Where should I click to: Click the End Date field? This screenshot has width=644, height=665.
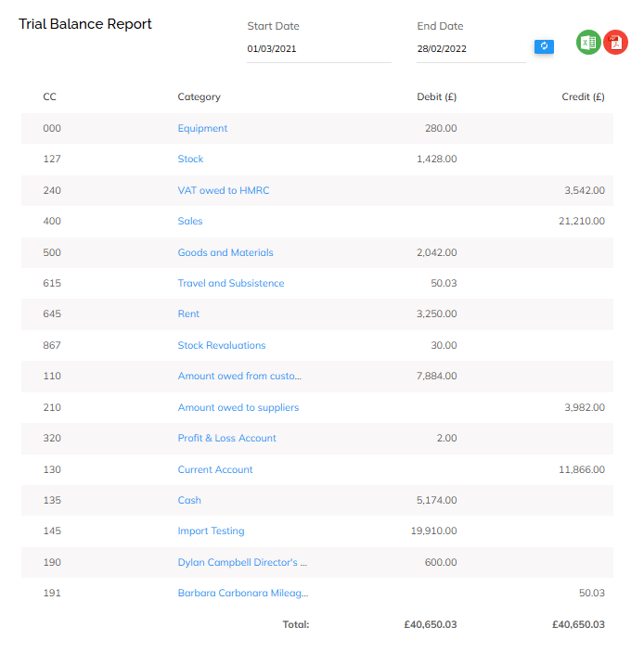[x=470, y=48]
